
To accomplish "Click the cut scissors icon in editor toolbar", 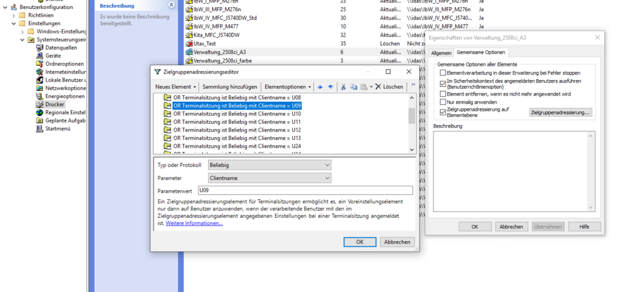I will coord(343,87).
